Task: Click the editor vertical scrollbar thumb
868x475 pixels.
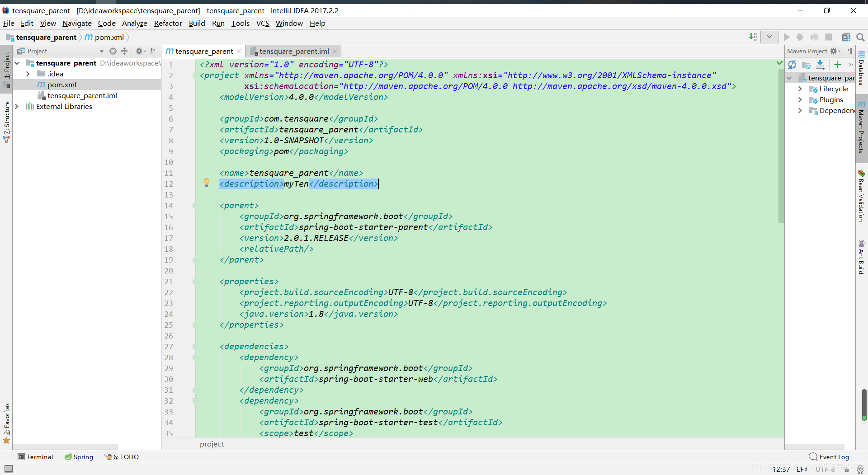Action: pos(781,146)
